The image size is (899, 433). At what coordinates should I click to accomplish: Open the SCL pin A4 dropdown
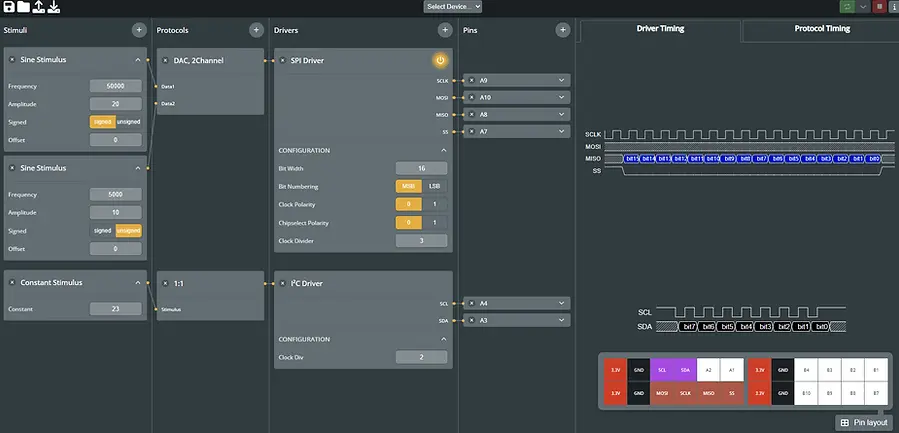(x=561, y=303)
